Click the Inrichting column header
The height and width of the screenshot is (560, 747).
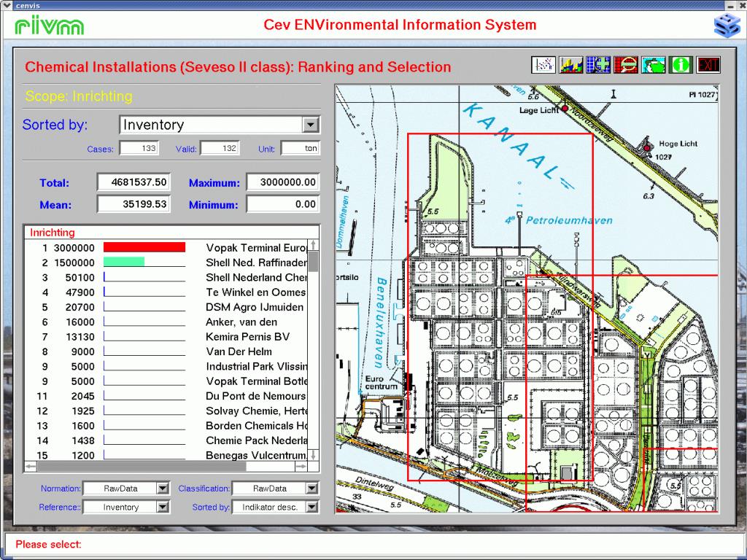53,233
